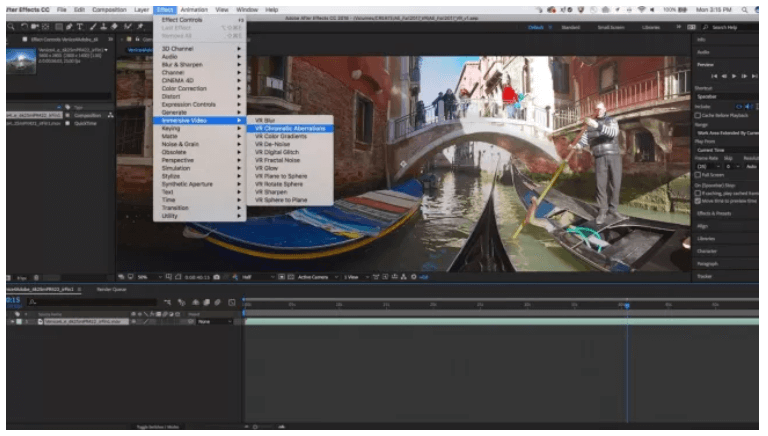Enable the Full Screen checkbox
The width and height of the screenshot is (768, 436).
pos(697,175)
